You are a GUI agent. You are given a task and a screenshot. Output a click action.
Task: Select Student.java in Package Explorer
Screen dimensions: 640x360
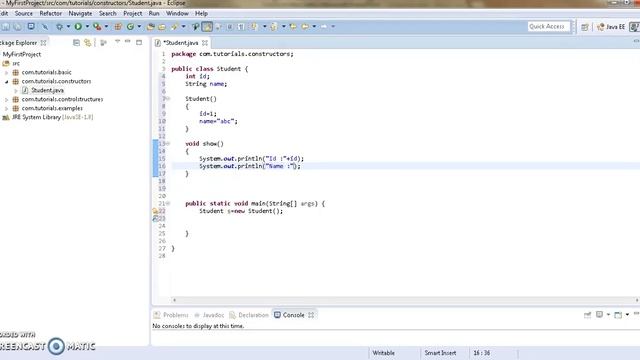[x=47, y=90]
